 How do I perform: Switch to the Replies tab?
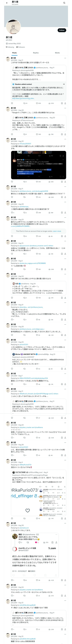(36, 53)
